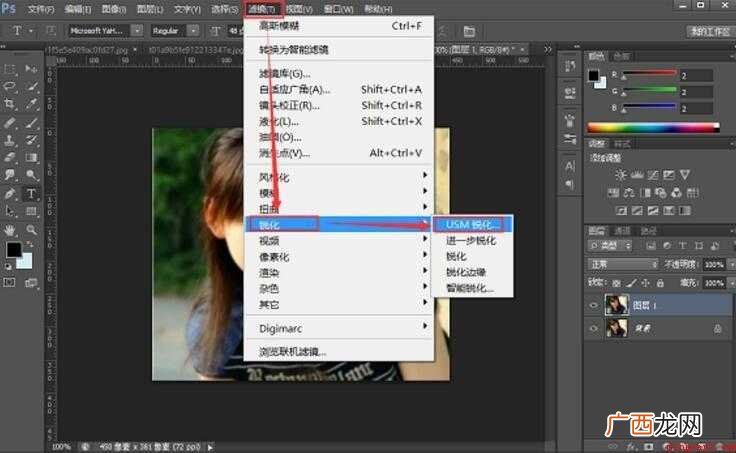The height and width of the screenshot is (453, 736).
Task: Select the Healing Brush tool
Action: tap(9, 123)
